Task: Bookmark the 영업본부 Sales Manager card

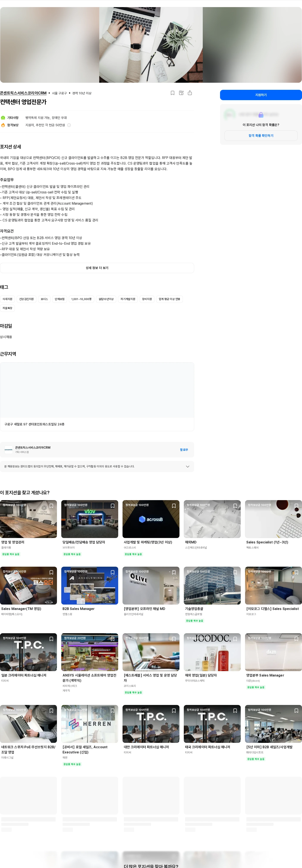Action: (296, 639)
